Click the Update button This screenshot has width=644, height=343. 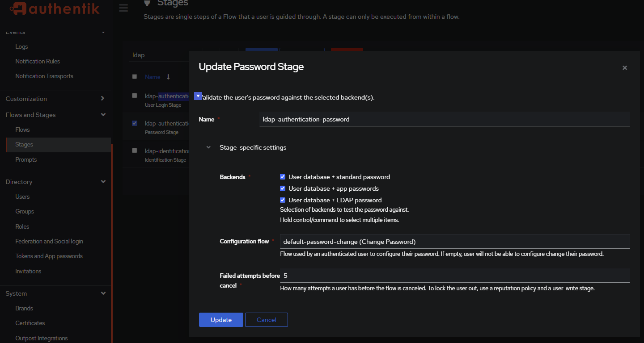221,320
